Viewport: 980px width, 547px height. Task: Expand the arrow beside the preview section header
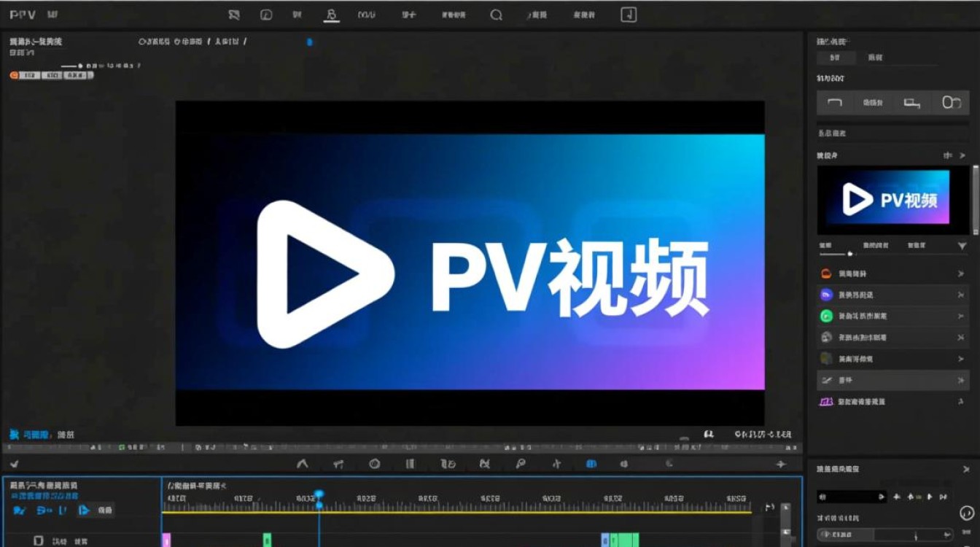(x=962, y=155)
